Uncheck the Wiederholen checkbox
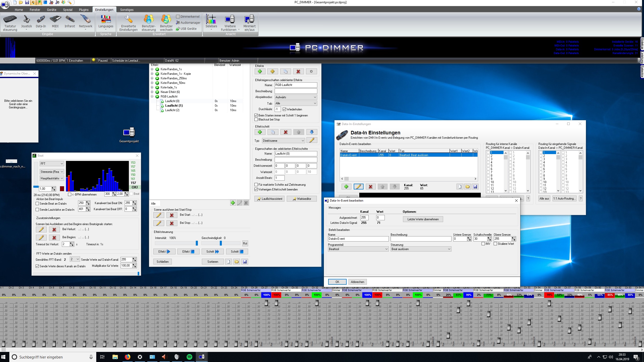Image resolution: width=644 pixels, height=362 pixels. [284, 109]
